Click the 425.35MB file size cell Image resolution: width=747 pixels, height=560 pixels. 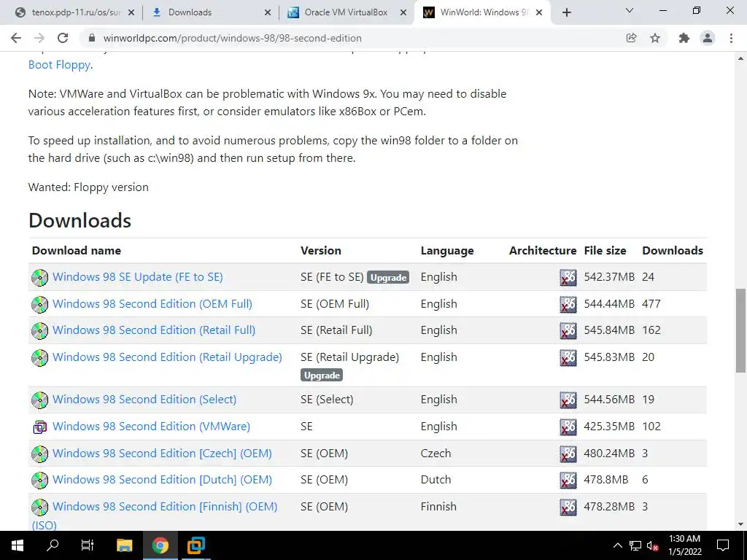pyautogui.click(x=609, y=426)
